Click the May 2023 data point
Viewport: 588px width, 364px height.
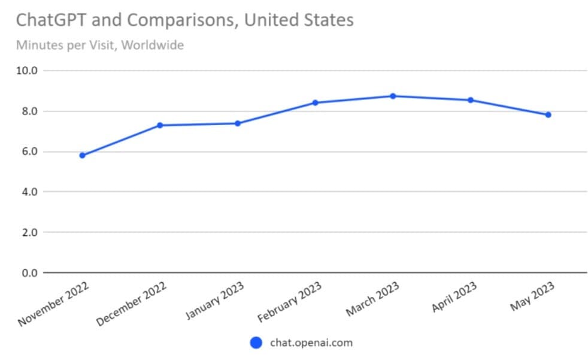548,115
